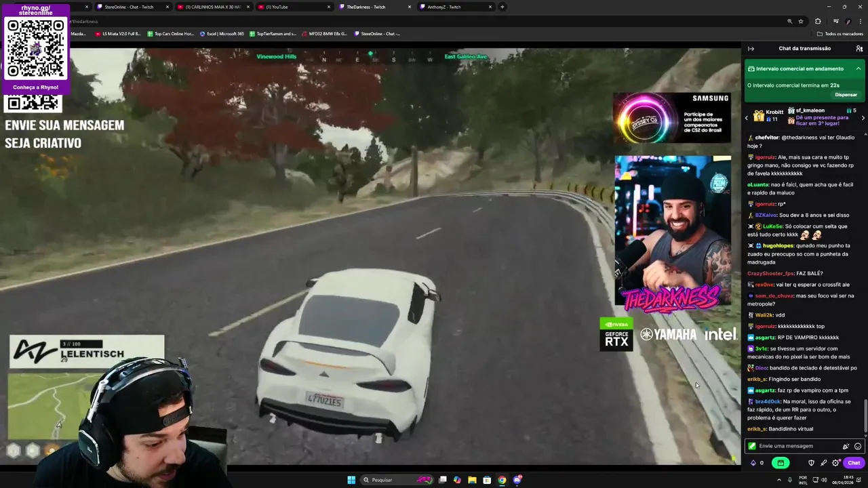Screen dimensions: 868x488
Task: Open the volume speaker icon in the system tray
Action: coord(825,480)
